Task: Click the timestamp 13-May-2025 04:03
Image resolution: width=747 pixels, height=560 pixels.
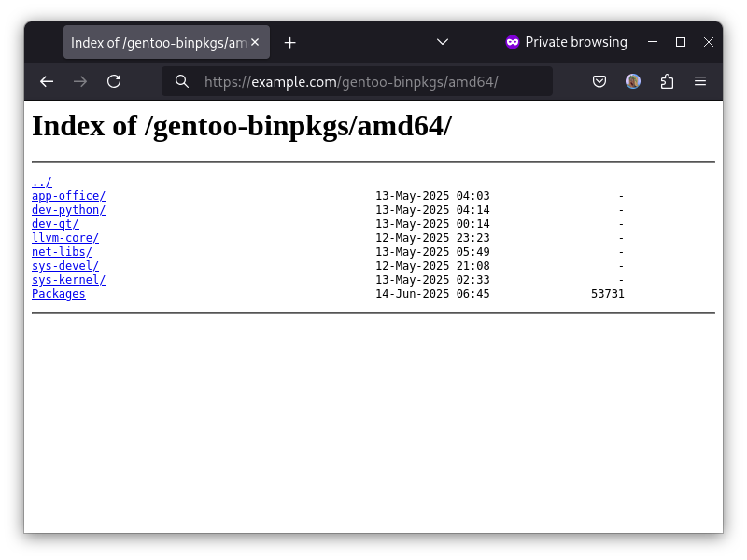Action: pyautogui.click(x=432, y=196)
